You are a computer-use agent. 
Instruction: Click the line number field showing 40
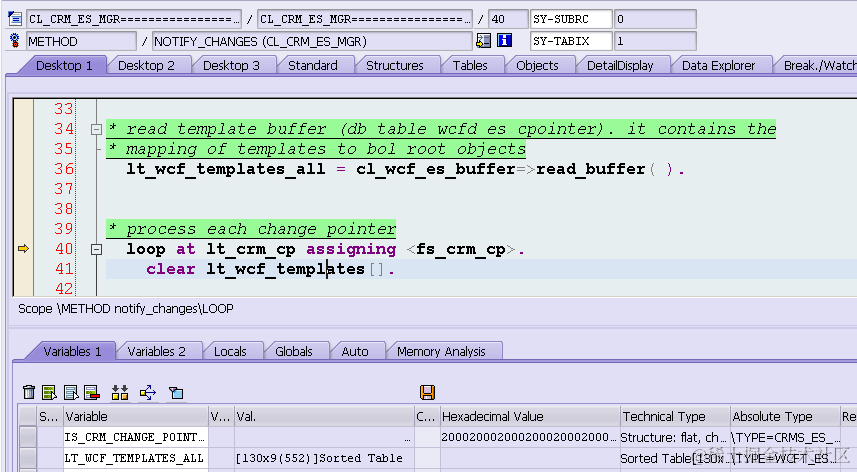[x=508, y=19]
